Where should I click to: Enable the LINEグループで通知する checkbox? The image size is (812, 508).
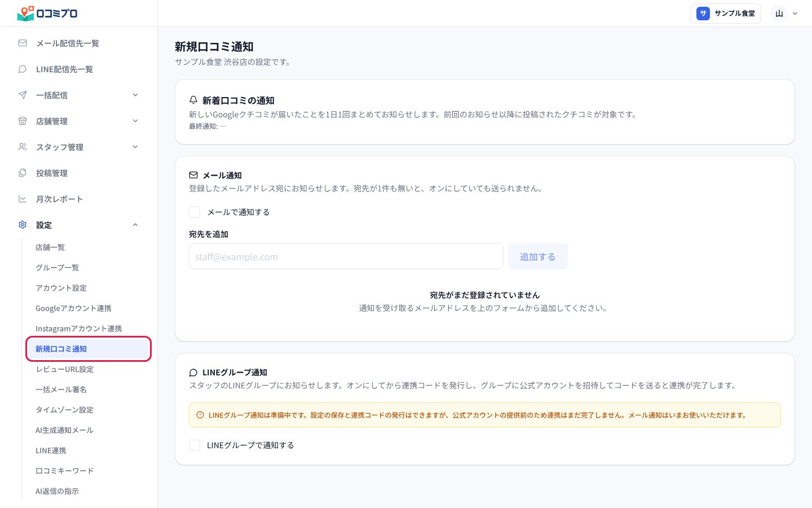(x=195, y=445)
